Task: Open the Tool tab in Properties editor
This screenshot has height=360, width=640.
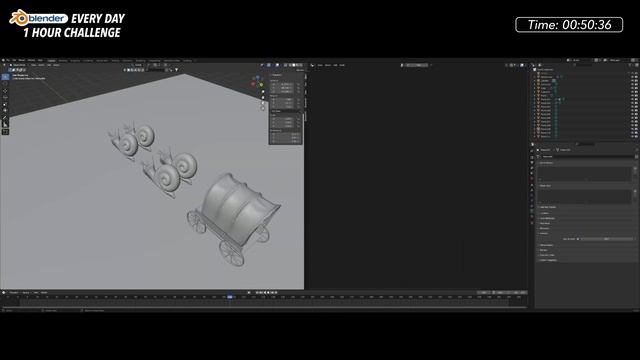Action: pos(532,151)
